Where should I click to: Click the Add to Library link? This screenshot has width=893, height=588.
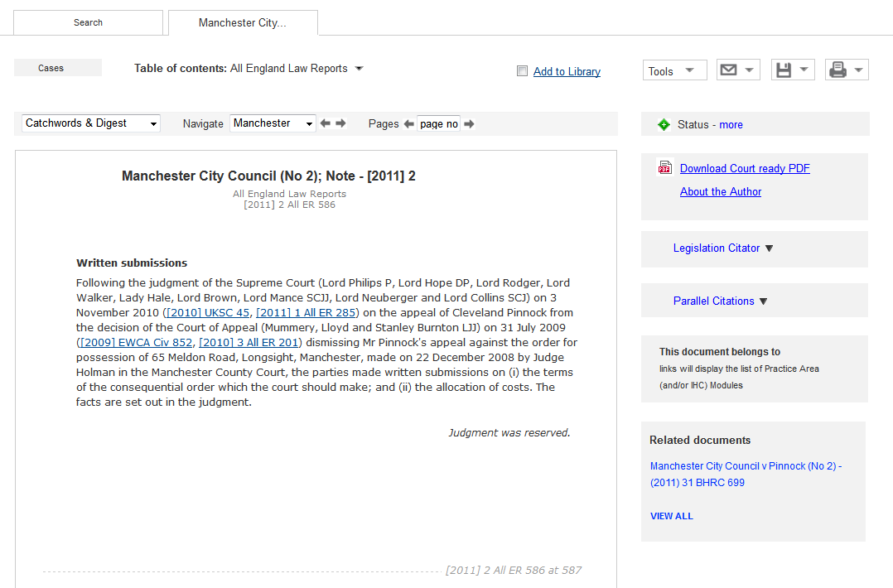[x=567, y=72]
